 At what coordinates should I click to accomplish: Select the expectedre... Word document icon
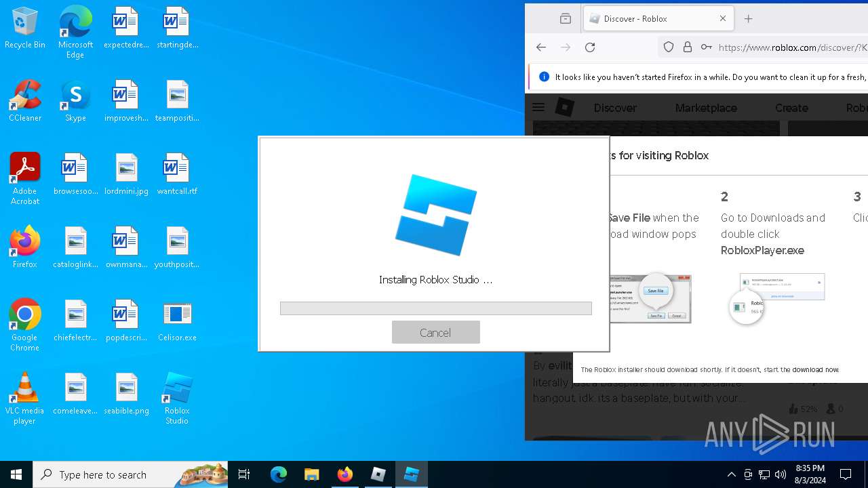[x=125, y=28]
